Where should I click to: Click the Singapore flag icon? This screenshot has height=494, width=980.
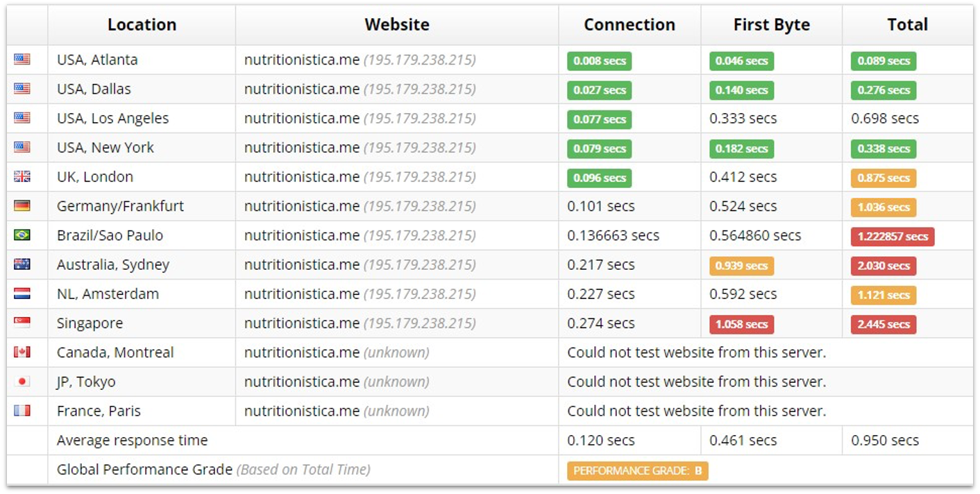(22, 323)
